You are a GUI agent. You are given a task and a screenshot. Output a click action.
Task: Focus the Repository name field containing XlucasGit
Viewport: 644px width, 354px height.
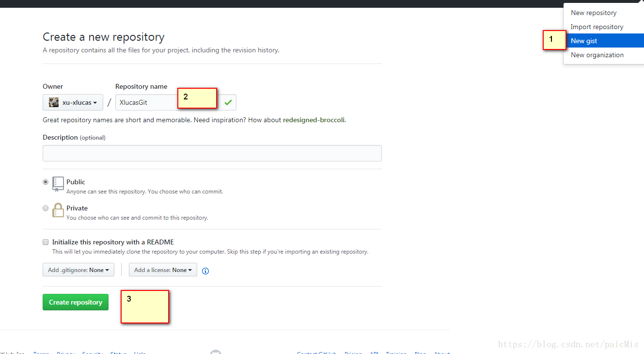175,102
